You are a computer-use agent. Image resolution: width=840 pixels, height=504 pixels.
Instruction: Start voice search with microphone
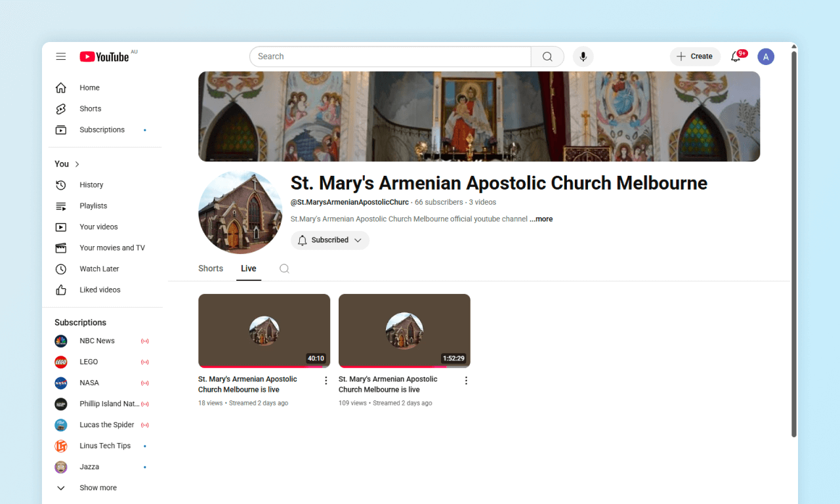point(583,56)
